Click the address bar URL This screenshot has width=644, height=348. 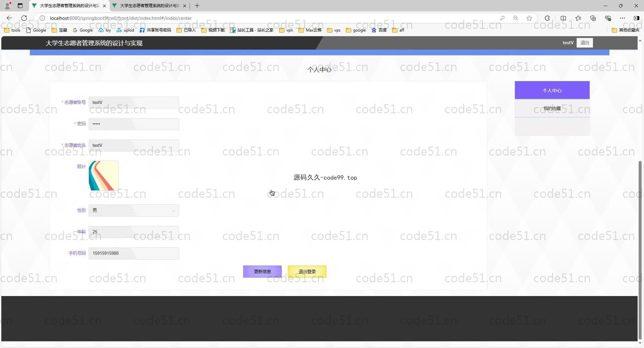point(121,18)
